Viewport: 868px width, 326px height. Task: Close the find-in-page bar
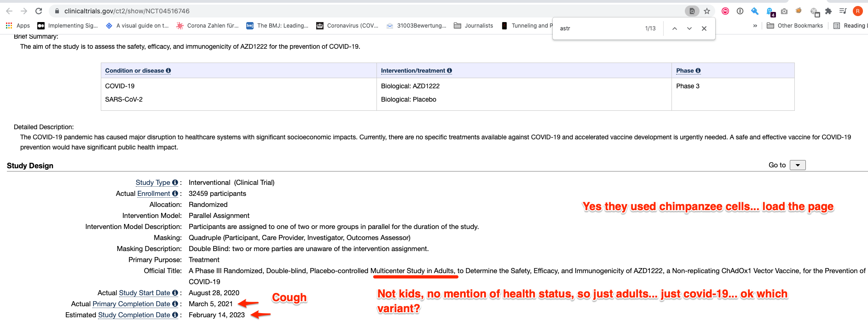704,29
